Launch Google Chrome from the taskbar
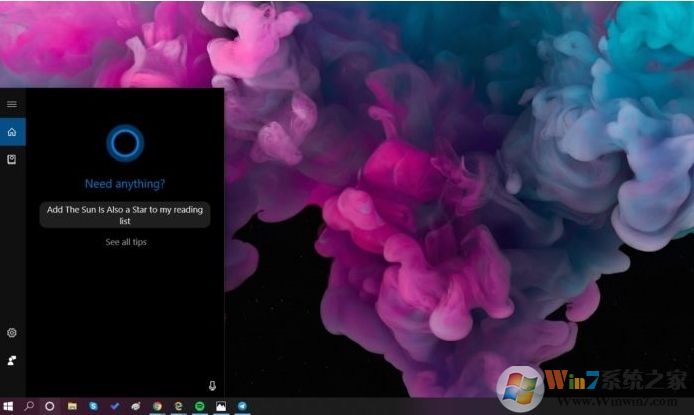The image size is (694, 415). tap(157, 406)
